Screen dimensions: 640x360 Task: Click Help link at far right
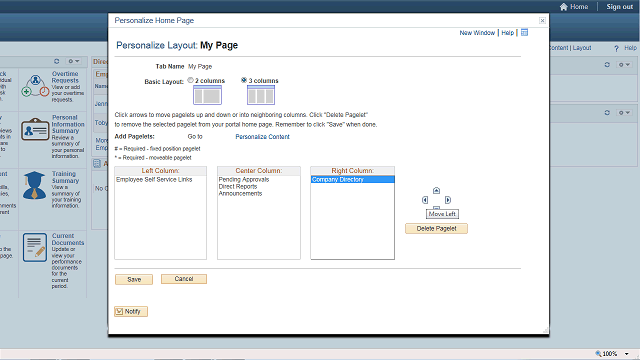630,48
